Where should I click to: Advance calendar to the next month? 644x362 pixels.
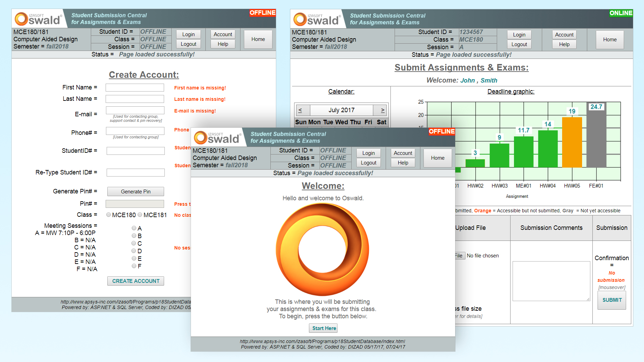(x=383, y=110)
